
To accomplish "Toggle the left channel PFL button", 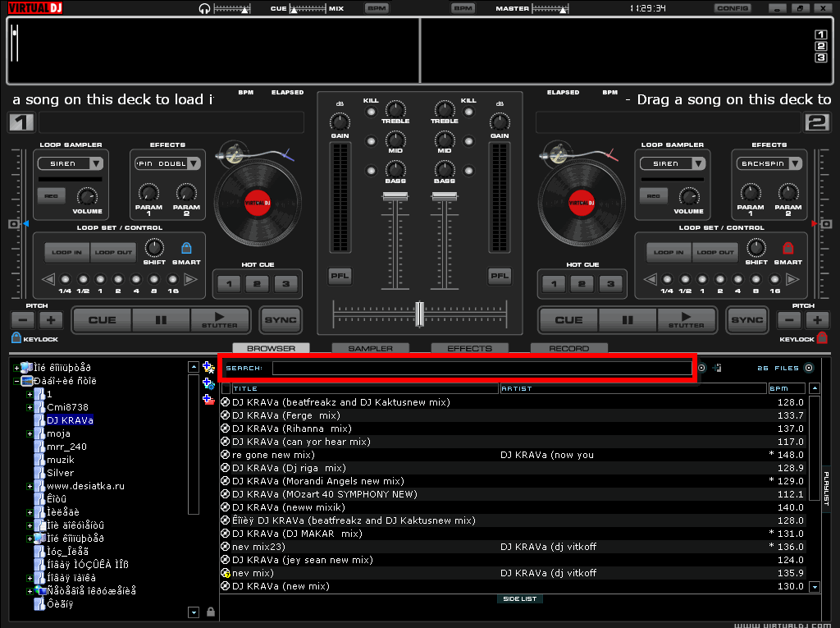I will click(x=340, y=276).
